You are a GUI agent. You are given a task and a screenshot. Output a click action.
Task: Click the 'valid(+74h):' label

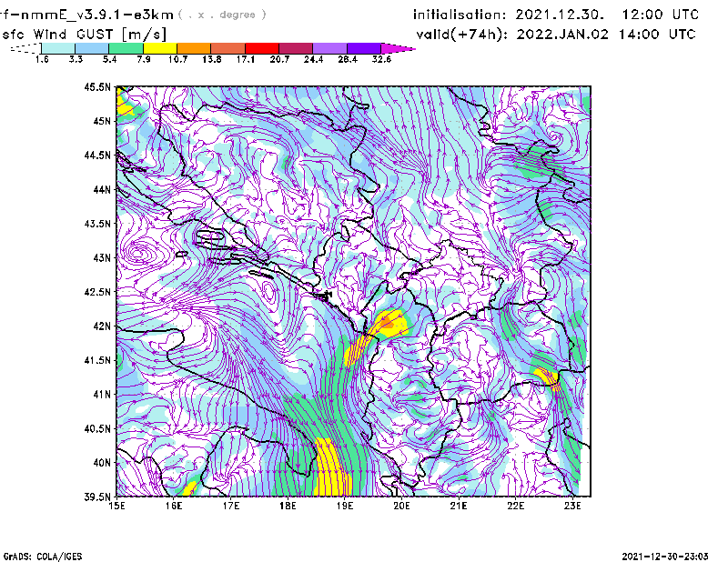461,35
